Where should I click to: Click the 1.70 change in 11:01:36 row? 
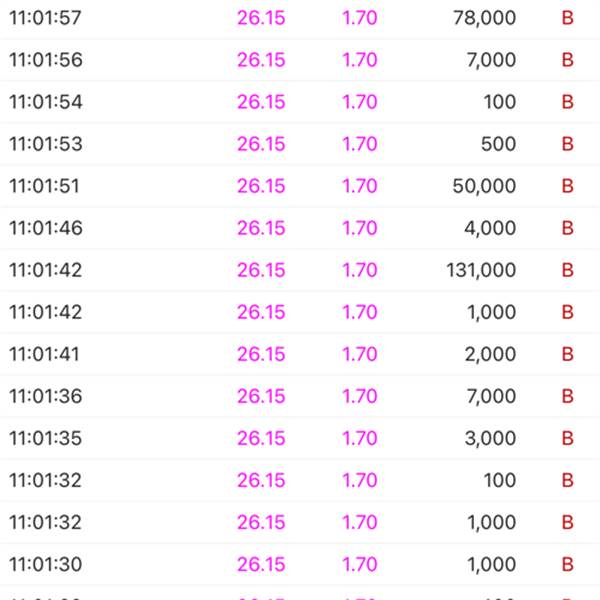coord(360,396)
